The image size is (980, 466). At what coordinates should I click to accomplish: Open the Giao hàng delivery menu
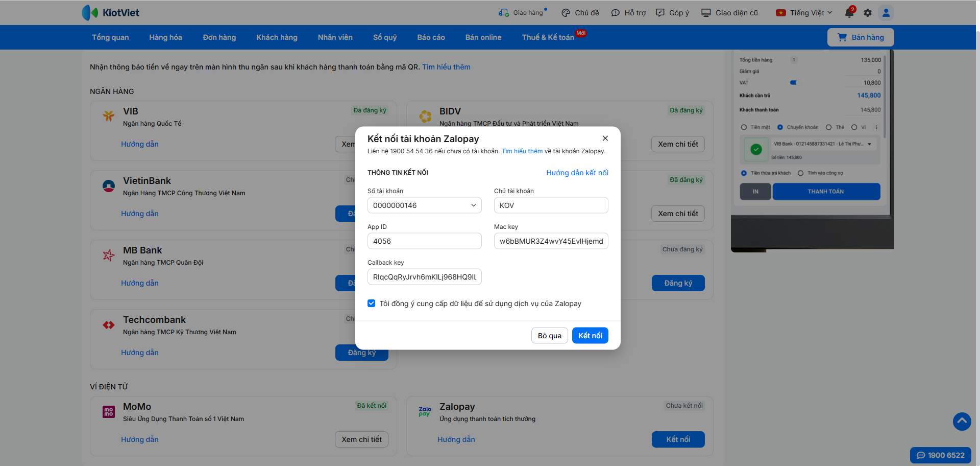point(523,13)
